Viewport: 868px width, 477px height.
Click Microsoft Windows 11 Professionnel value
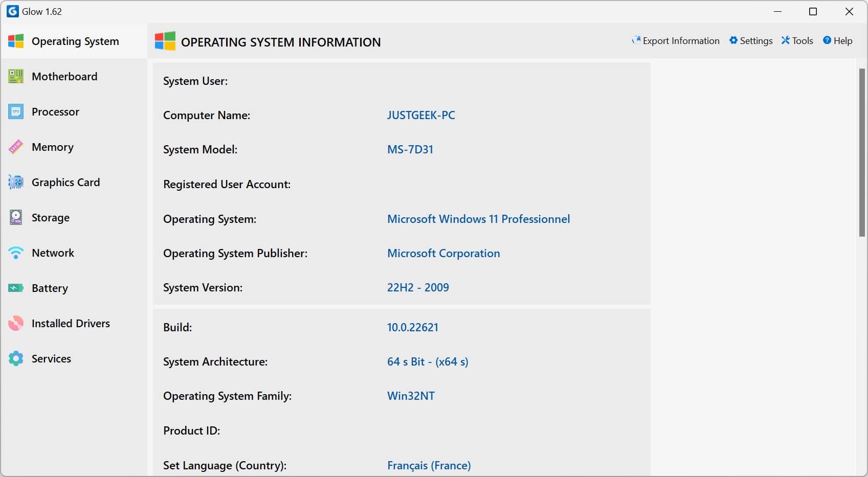(x=478, y=219)
